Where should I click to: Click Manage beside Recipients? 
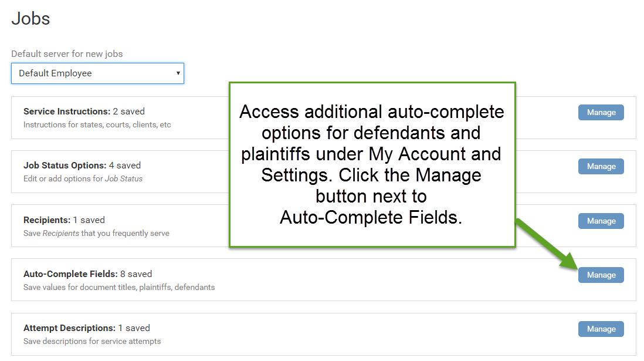pyautogui.click(x=601, y=221)
